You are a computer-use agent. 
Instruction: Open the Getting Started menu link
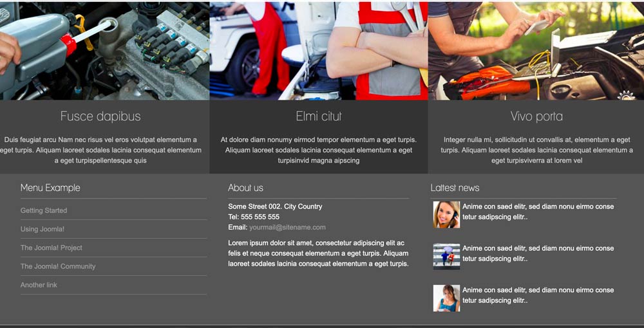[x=44, y=210]
